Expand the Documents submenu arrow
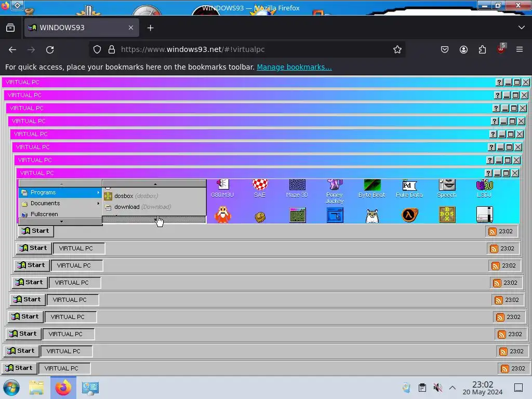Image resolution: width=532 pixels, height=399 pixels. (98, 203)
